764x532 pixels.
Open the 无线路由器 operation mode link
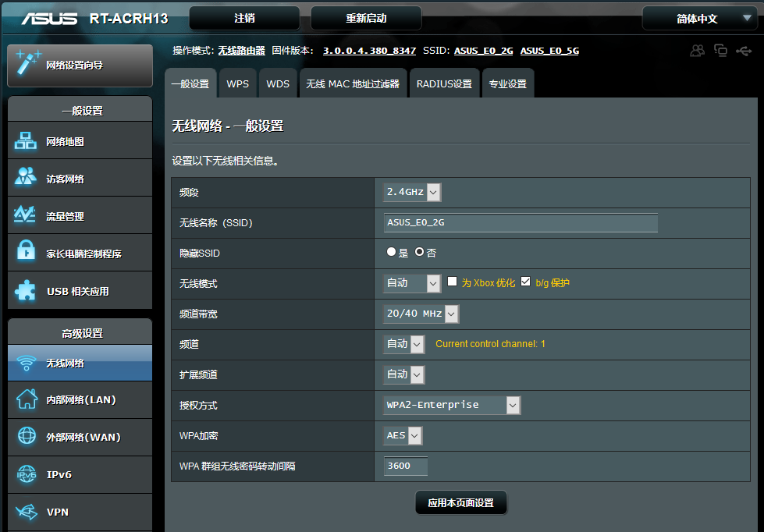[242, 51]
